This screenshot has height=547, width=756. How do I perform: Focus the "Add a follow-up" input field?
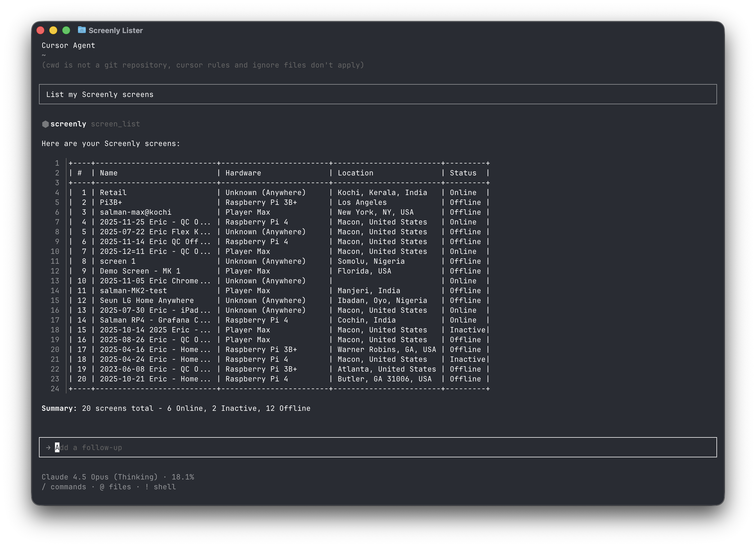click(377, 448)
